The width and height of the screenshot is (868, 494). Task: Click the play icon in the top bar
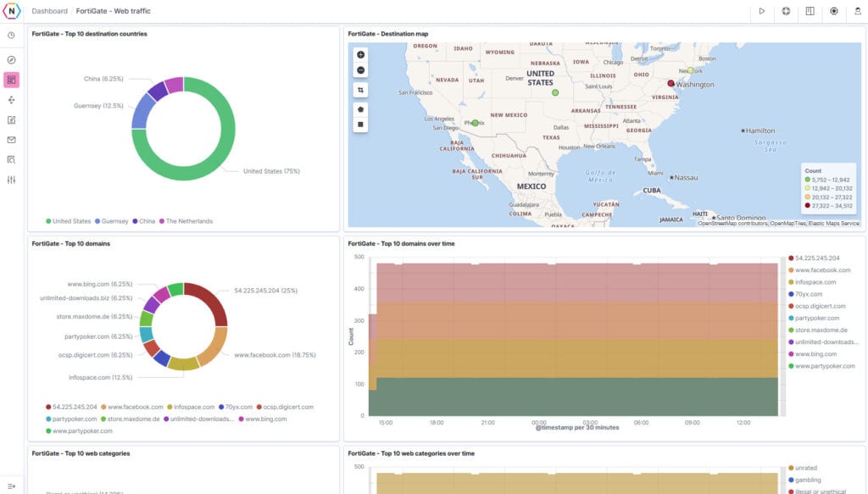762,11
